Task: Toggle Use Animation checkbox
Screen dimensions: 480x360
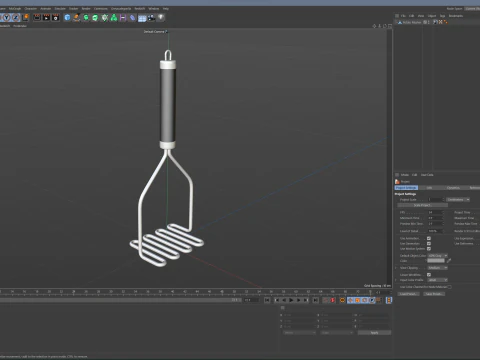Action: tap(429, 238)
